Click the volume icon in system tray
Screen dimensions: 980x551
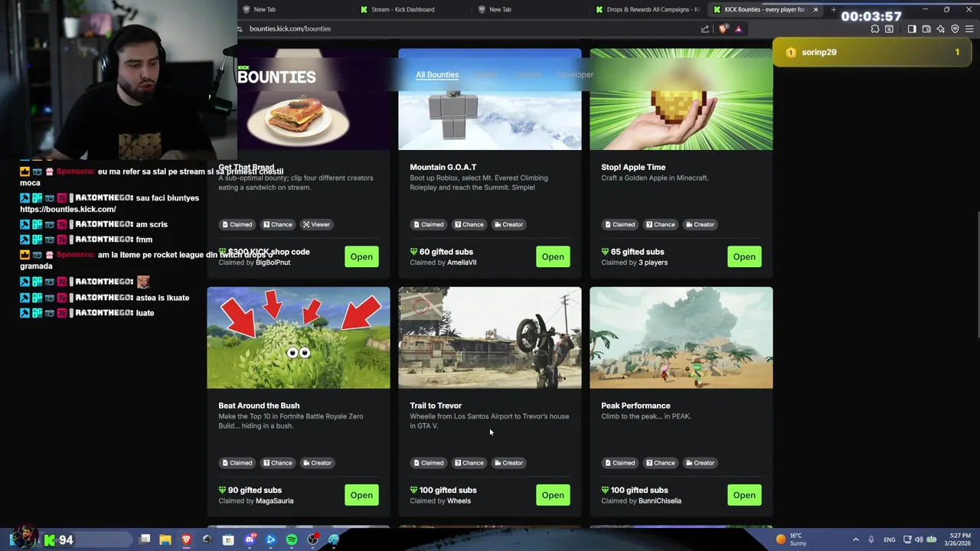click(919, 540)
